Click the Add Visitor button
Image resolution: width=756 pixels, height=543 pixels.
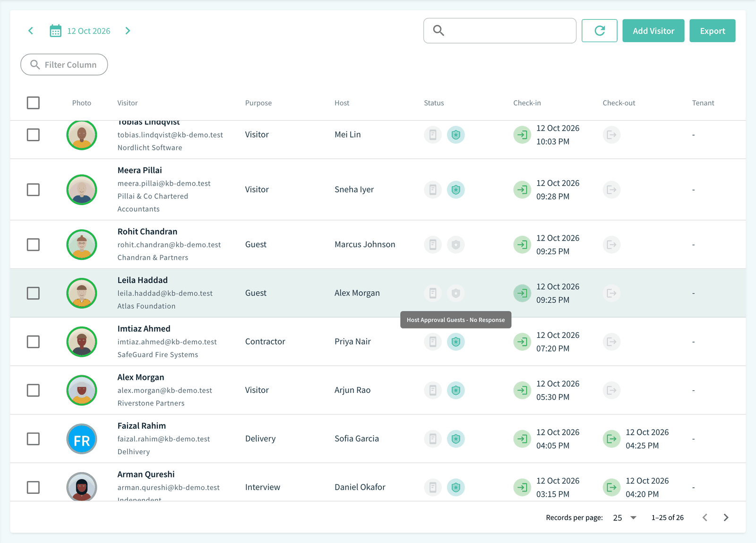(653, 31)
